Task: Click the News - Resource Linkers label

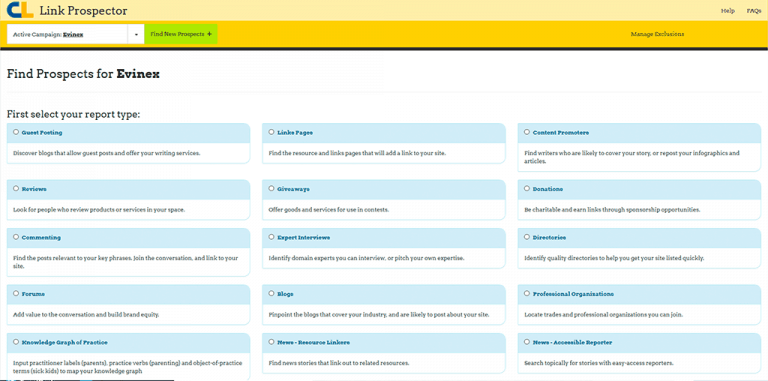Action: click(313, 342)
